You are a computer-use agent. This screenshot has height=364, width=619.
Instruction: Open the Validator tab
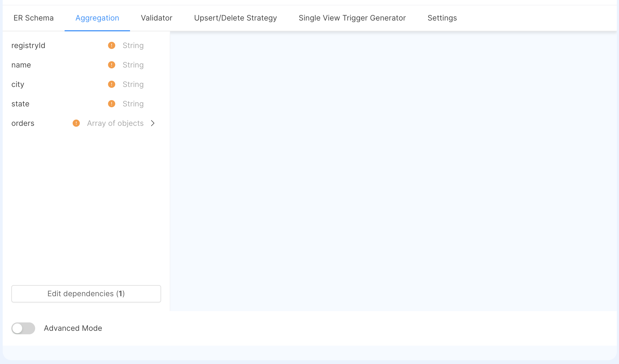click(156, 18)
